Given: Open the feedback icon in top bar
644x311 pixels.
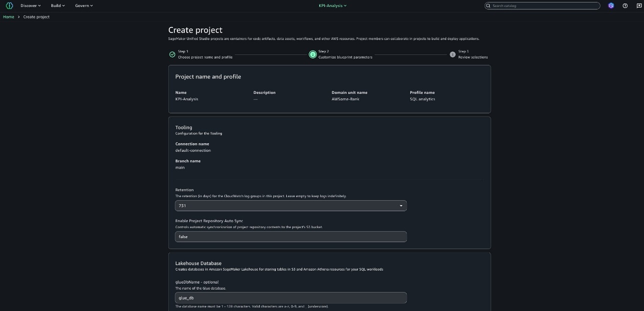Looking at the screenshot, I should (639, 5).
